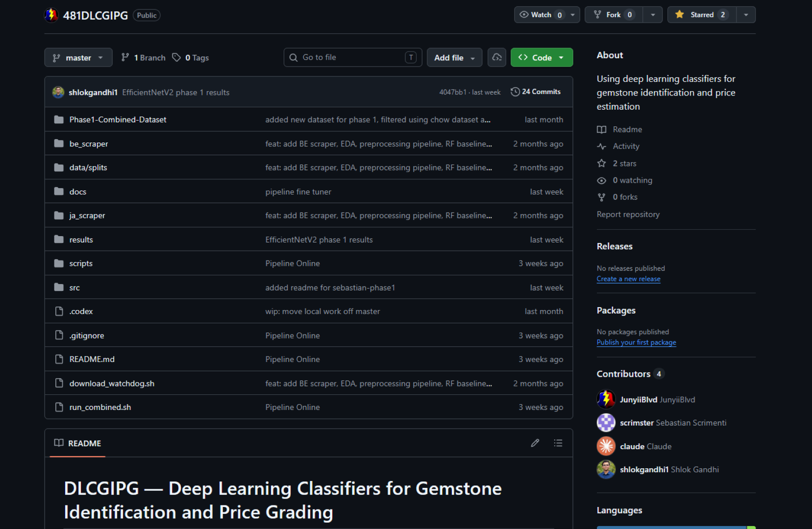812x529 pixels.
Task: Click repository owner avatar beside 481DLCGIPG
Action: click(51, 15)
